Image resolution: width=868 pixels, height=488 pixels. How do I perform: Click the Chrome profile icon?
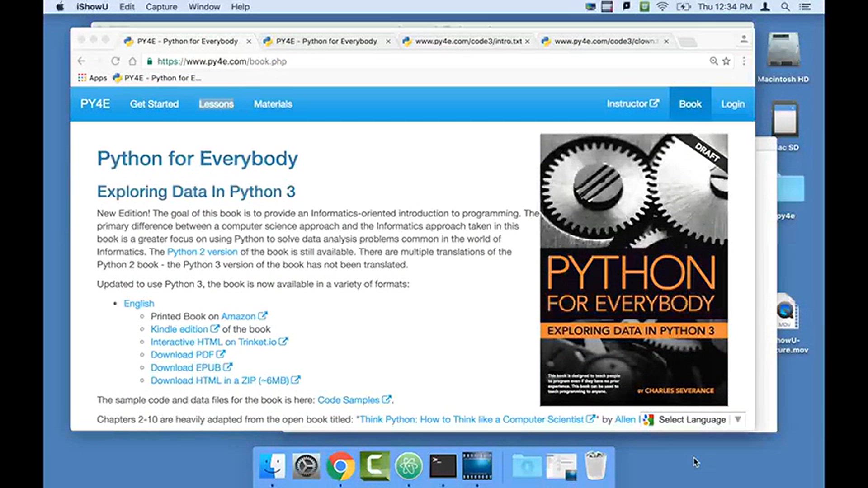point(744,40)
